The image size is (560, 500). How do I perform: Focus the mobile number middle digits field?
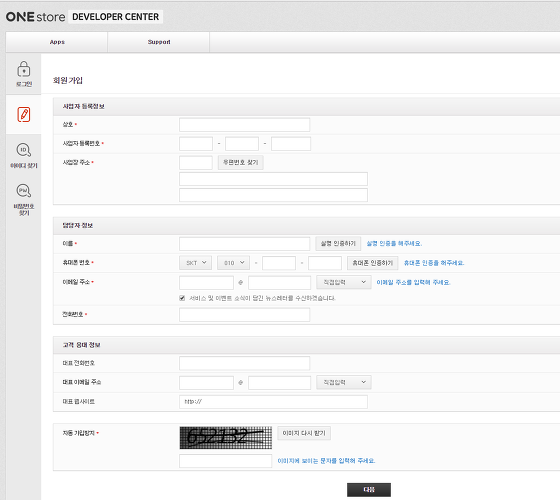point(279,263)
